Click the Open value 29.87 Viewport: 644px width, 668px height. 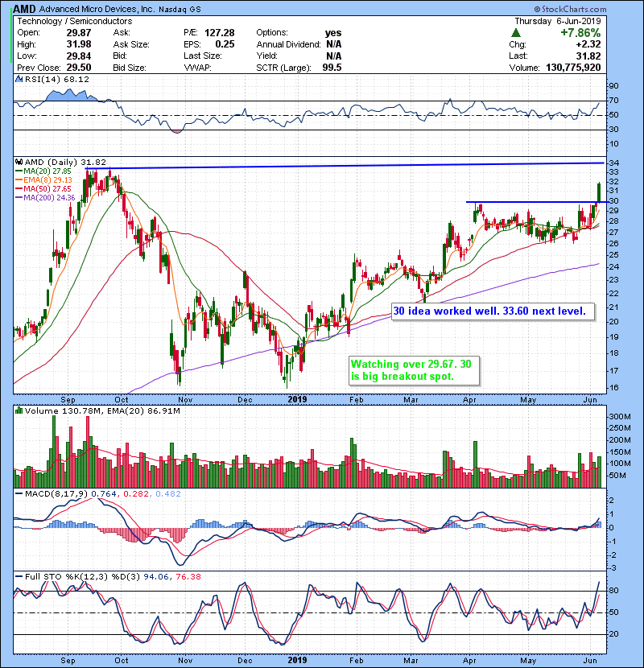79,33
